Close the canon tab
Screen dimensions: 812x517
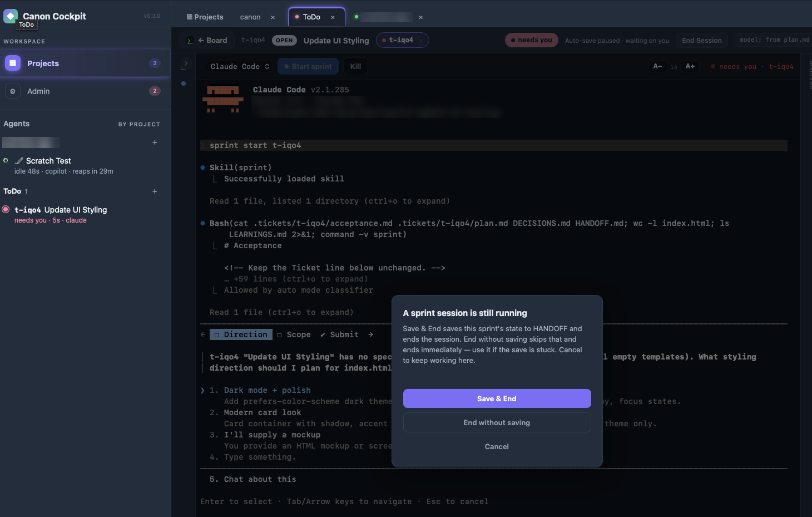(x=273, y=17)
